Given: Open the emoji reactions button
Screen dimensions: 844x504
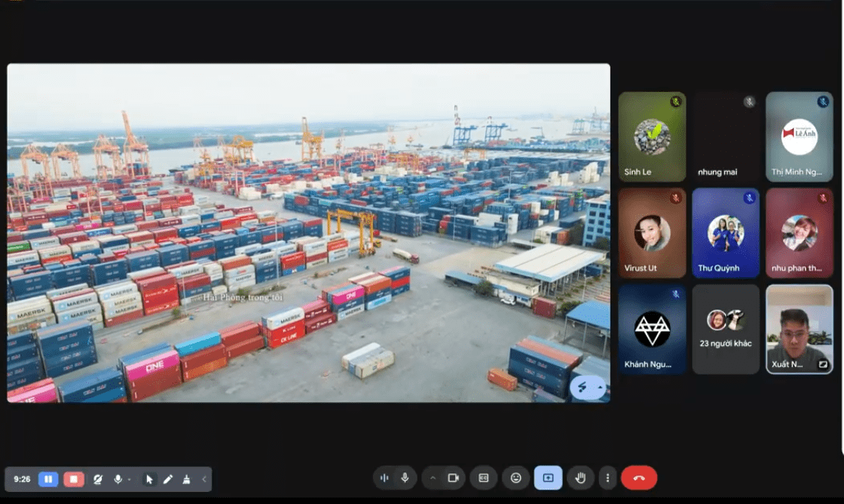Looking at the screenshot, I should pyautogui.click(x=516, y=478).
